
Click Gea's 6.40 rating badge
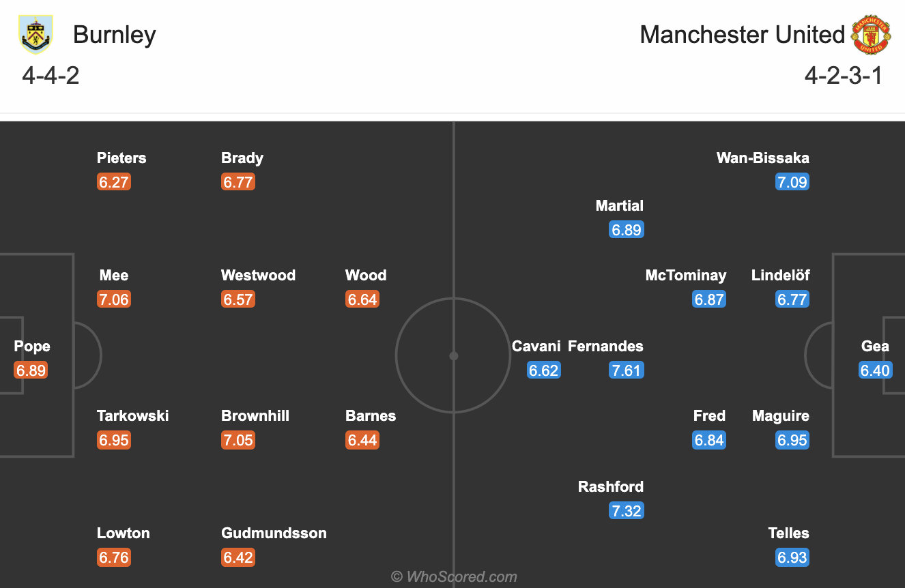[x=876, y=370]
